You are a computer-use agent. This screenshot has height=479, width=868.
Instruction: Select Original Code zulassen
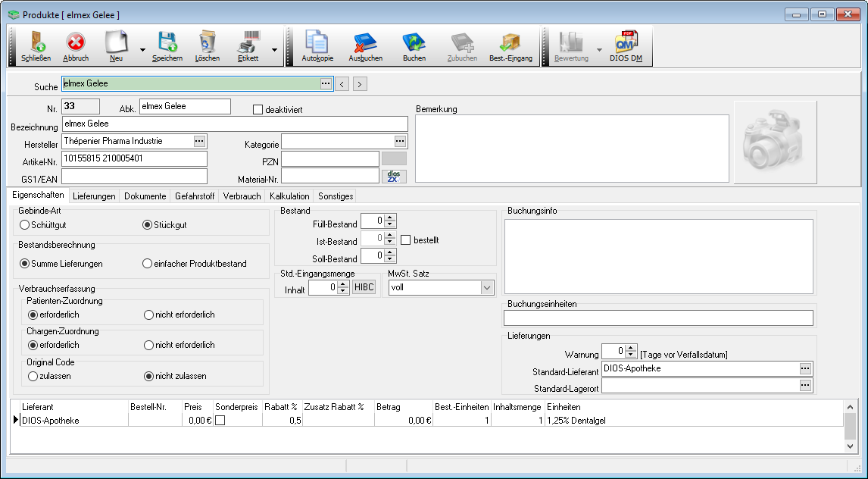click(33, 376)
